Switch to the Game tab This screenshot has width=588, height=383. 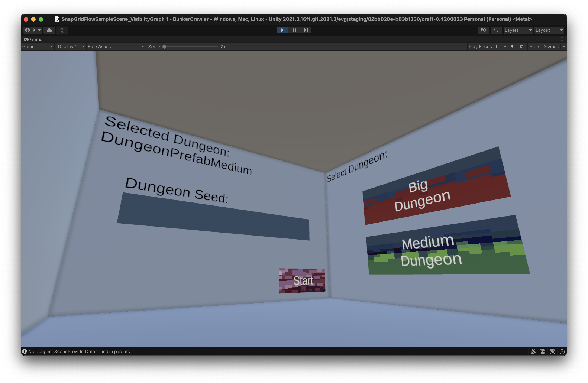point(33,39)
